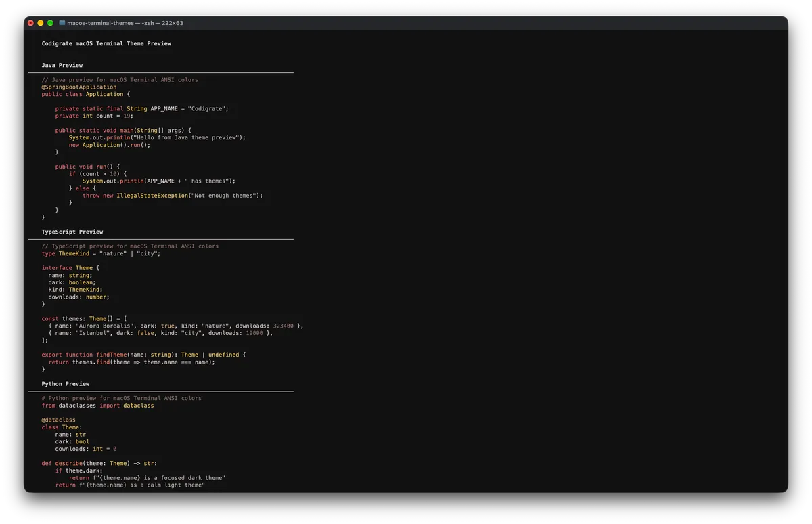
Task: Click the Python field "dark: bool"
Action: pyautogui.click(x=72, y=442)
